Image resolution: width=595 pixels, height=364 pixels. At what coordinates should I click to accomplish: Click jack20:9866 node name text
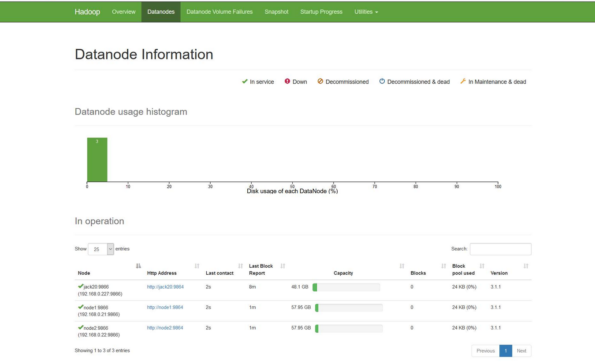96,287
